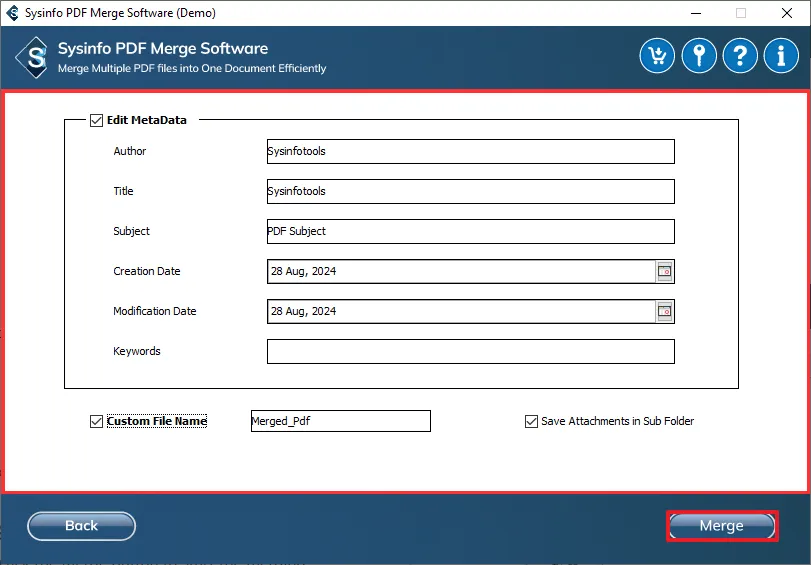Click the app icon in title bar

click(x=13, y=13)
